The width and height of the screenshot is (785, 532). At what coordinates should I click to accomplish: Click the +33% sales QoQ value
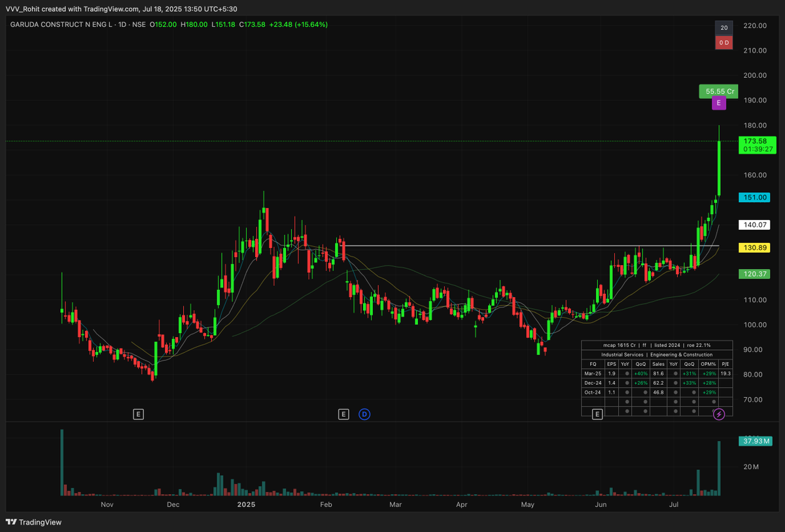[x=689, y=382]
